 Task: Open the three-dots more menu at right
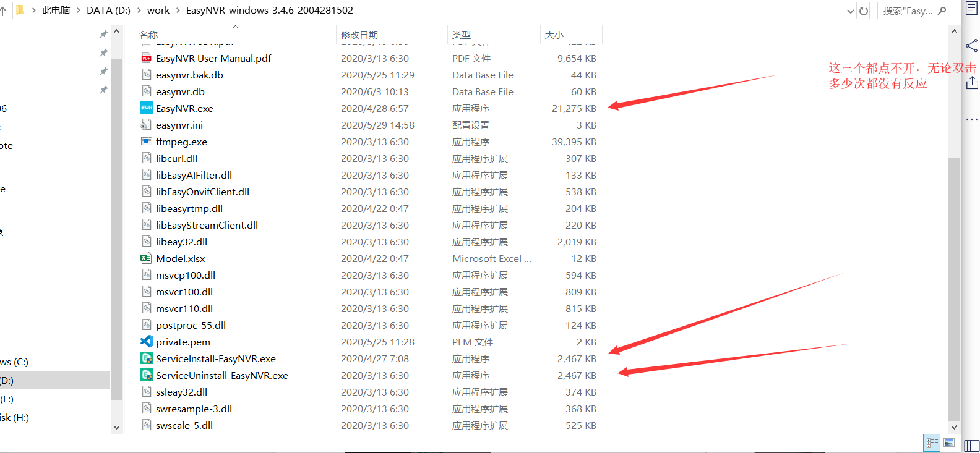coord(972,119)
